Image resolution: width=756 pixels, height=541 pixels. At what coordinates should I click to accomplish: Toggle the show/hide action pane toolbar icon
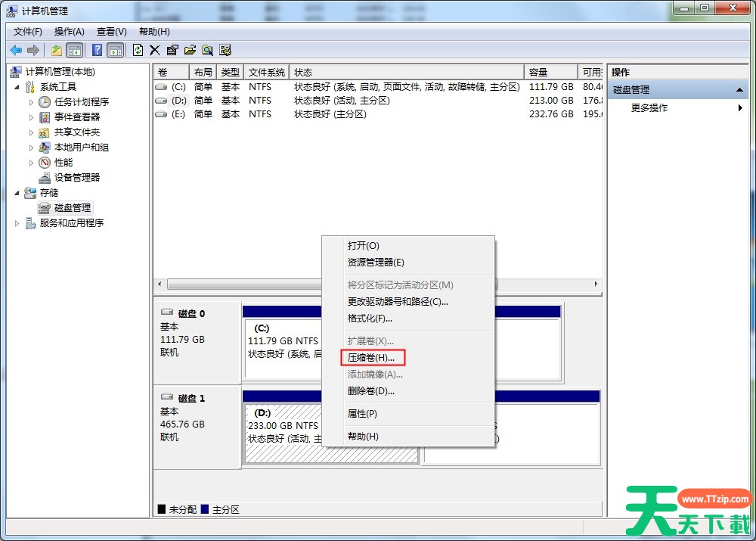(x=115, y=50)
